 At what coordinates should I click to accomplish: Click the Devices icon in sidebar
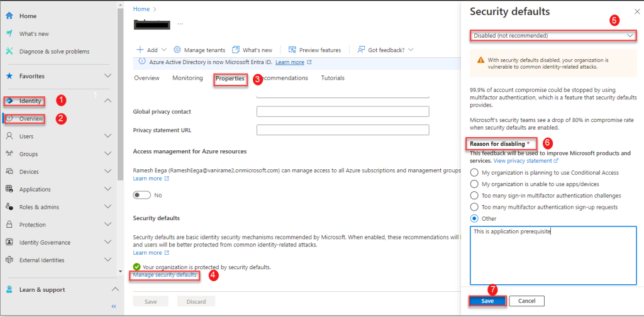click(9, 172)
